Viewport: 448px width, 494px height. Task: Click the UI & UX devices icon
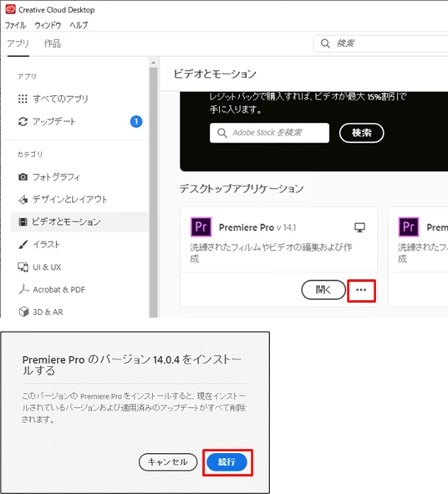(23, 267)
